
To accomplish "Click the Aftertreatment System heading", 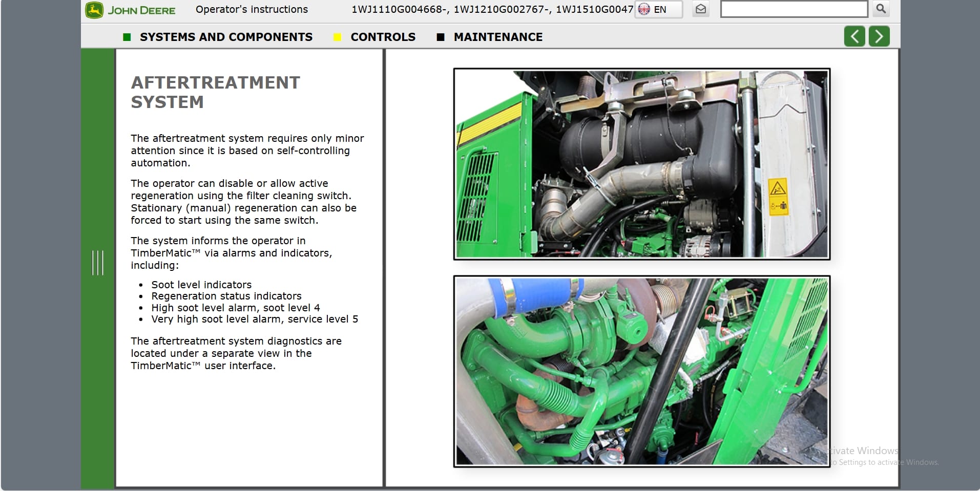I will click(216, 92).
